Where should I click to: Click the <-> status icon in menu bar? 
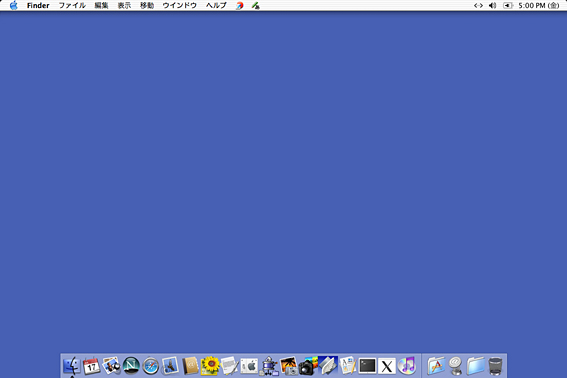pos(478,5)
